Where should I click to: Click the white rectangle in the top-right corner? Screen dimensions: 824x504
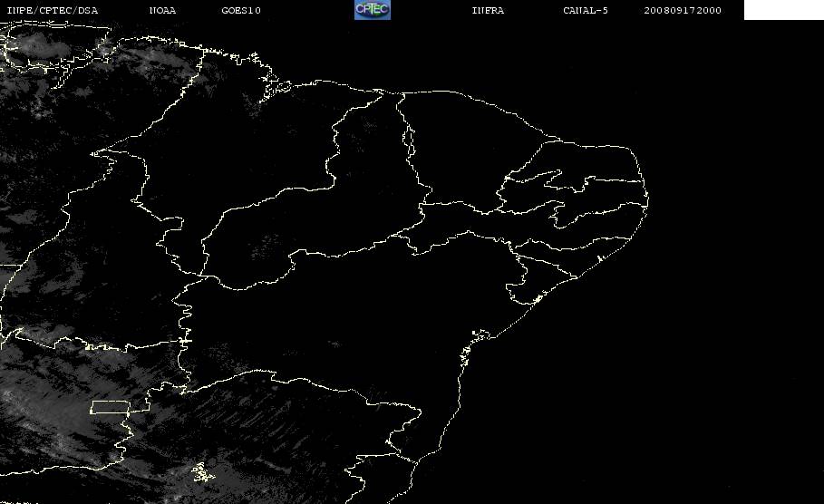pos(783,10)
